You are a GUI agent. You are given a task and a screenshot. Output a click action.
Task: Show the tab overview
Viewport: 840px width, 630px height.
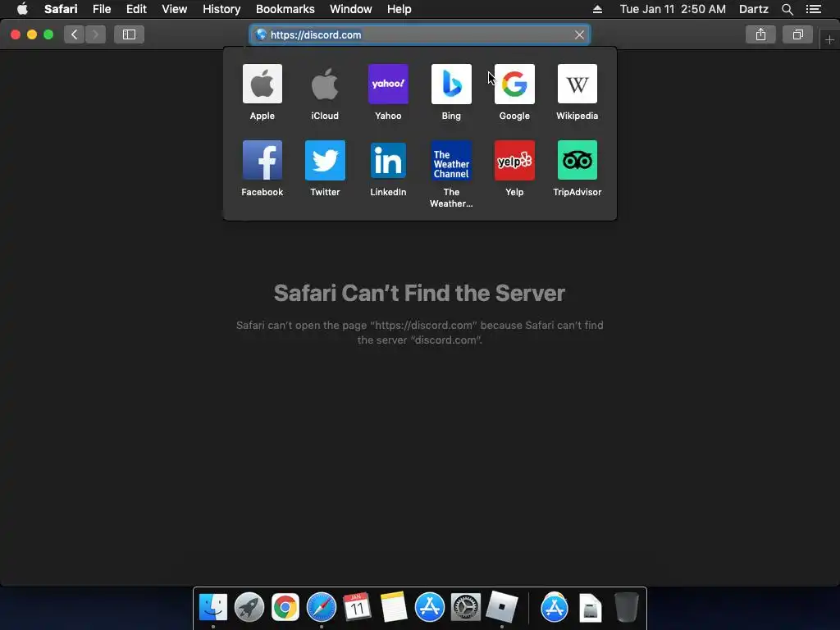coord(797,34)
